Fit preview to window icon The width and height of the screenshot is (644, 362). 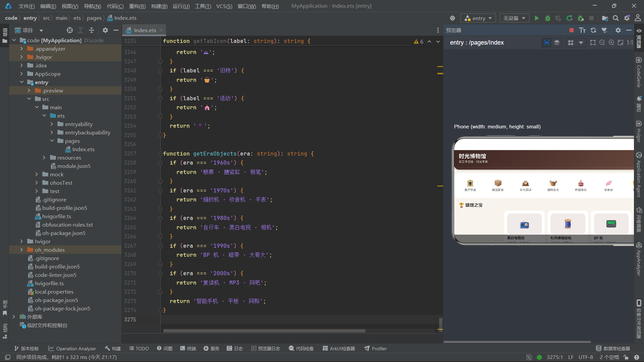coord(621,43)
